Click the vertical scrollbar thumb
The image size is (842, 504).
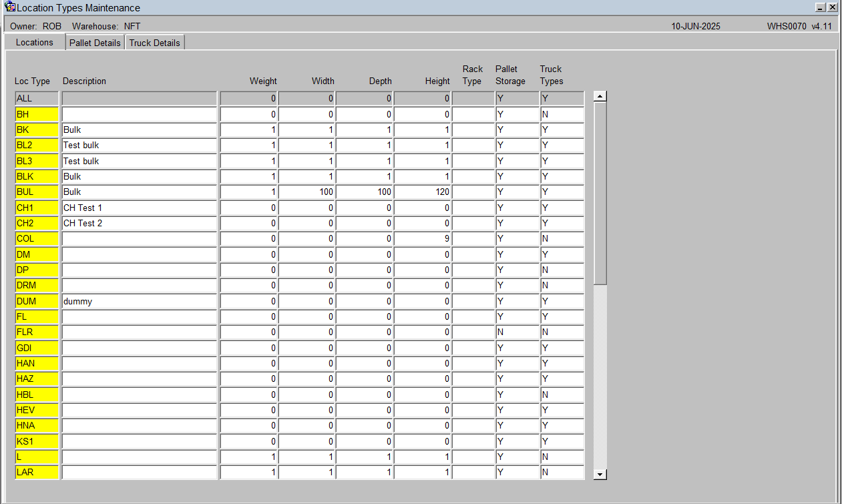tap(600, 193)
